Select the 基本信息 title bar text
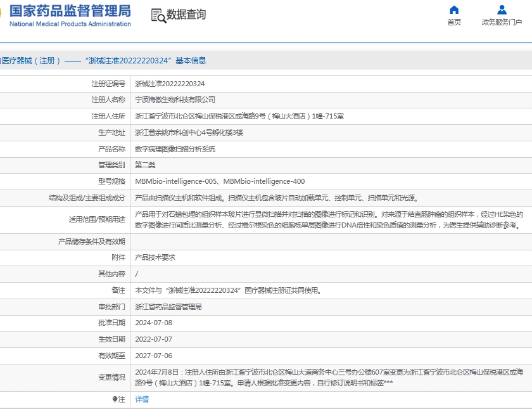Image resolution: width=532 pixels, height=412 pixels. [x=191, y=60]
